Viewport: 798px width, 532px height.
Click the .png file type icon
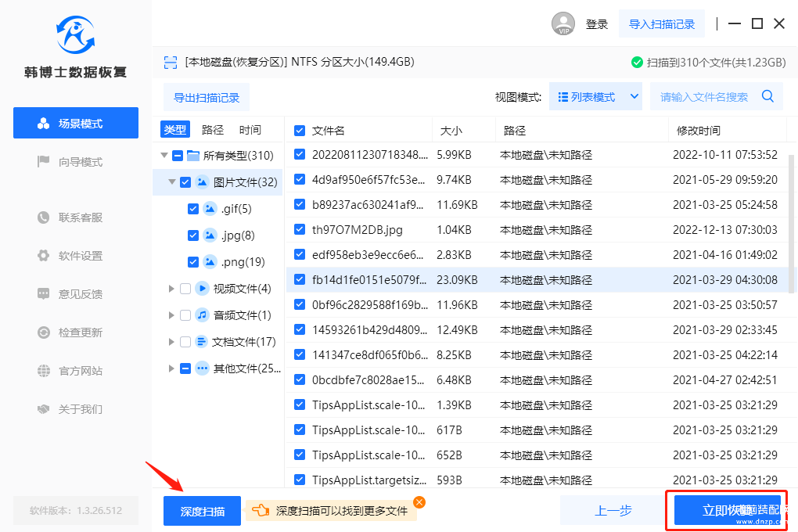coord(210,261)
